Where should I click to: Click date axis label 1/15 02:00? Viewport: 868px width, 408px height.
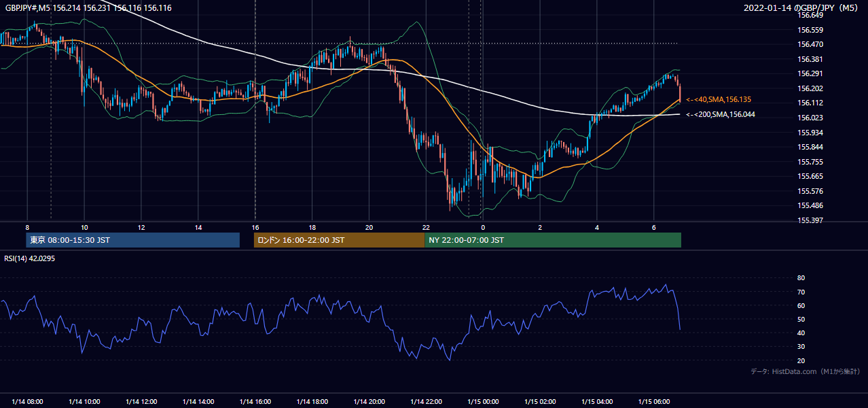(x=540, y=402)
